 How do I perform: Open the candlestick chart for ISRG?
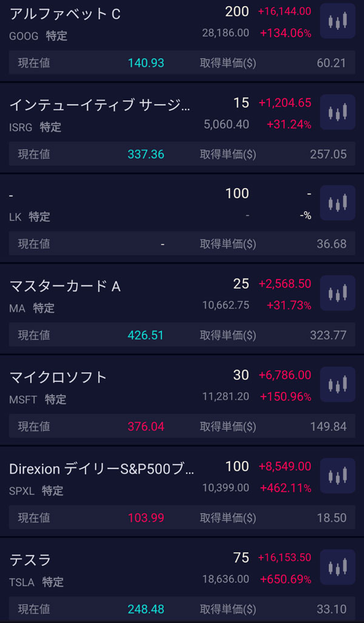click(x=337, y=112)
